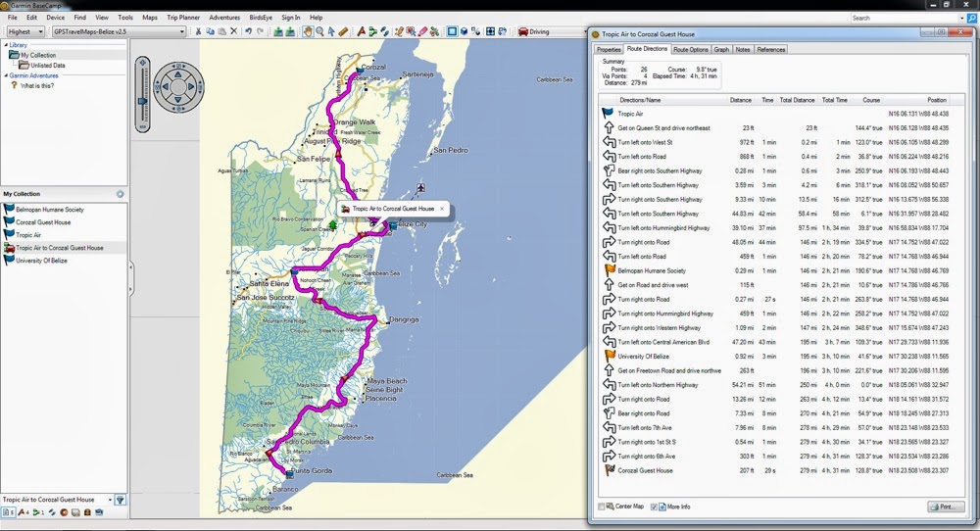Collapse the Library tree node
Viewport: 980px width, 531px height.
point(6,45)
